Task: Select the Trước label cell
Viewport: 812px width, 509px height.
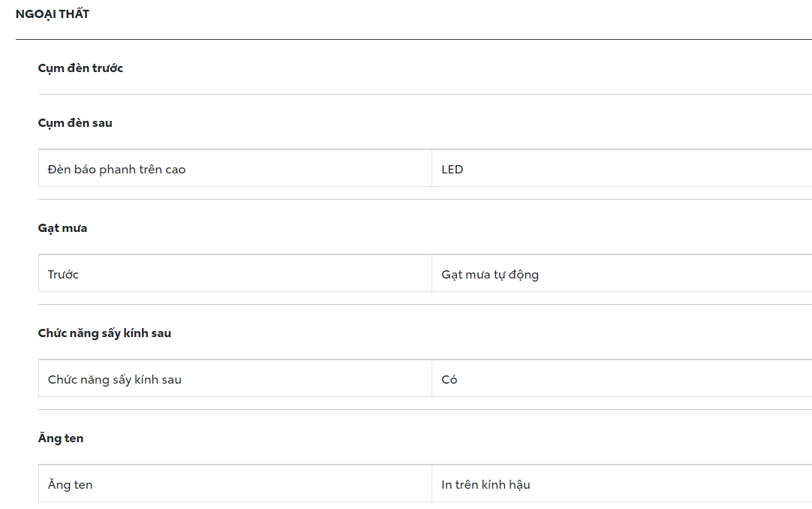Action: click(x=63, y=275)
